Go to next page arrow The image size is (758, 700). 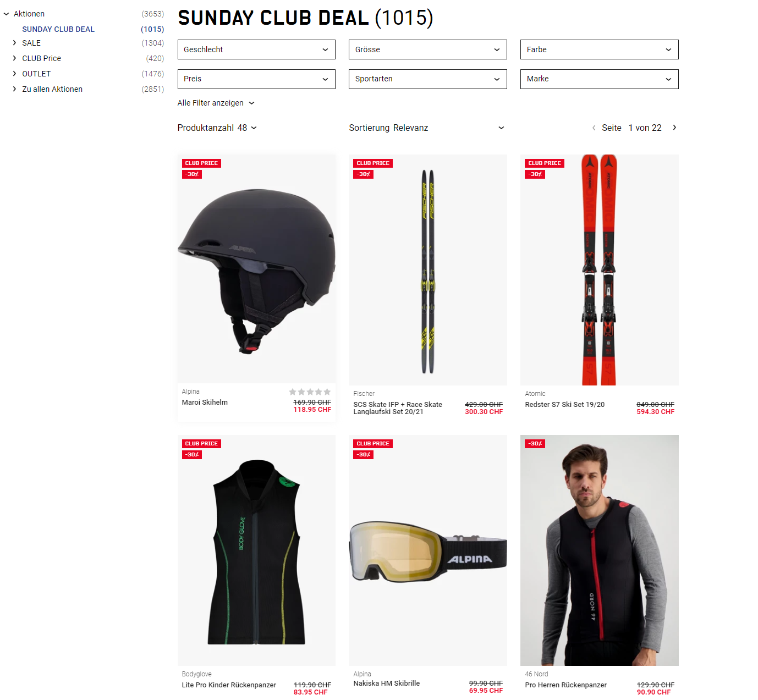tap(674, 128)
